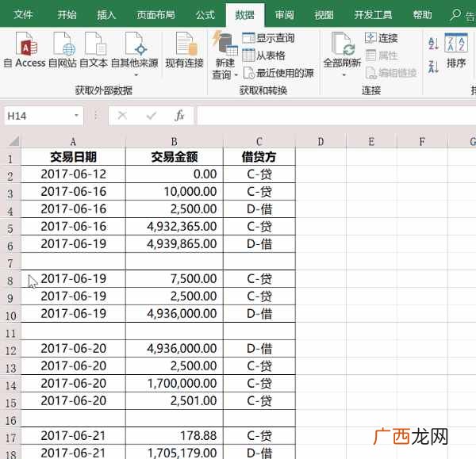Image resolution: width=476 pixels, height=459 pixels.
Task: Sort descending Z to A
Action: pyautogui.click(x=433, y=67)
